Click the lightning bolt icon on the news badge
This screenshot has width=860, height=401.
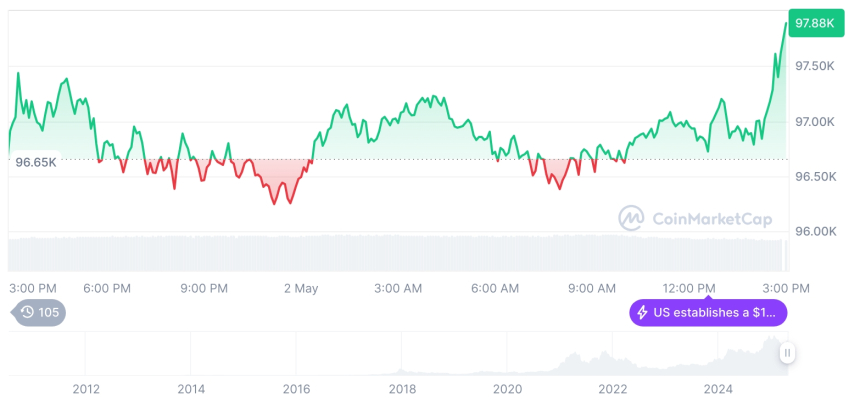pos(642,313)
